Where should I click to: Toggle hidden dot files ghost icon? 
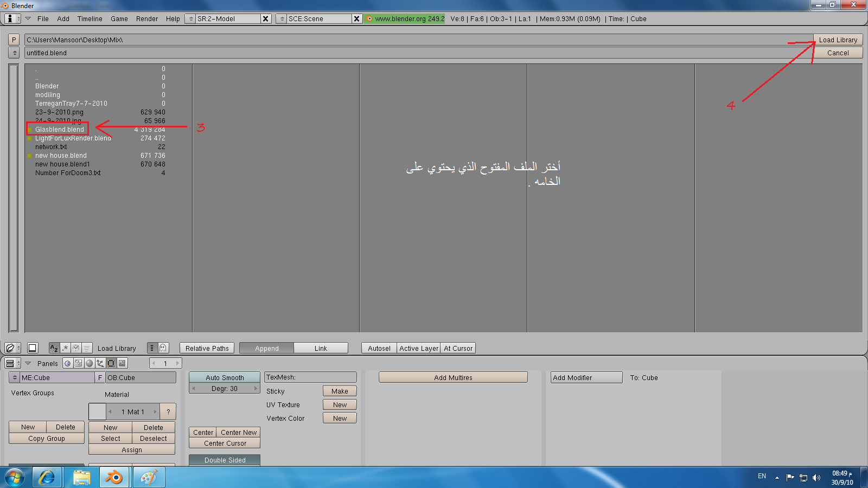163,348
